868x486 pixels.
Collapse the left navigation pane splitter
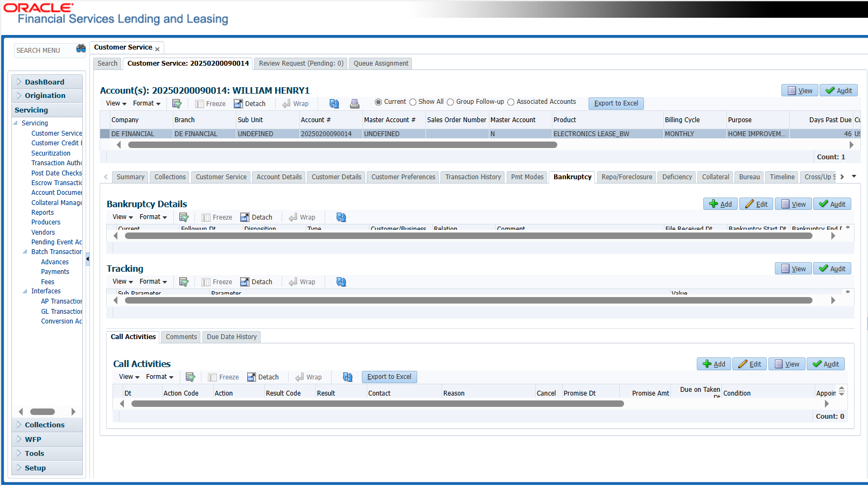pyautogui.click(x=87, y=259)
